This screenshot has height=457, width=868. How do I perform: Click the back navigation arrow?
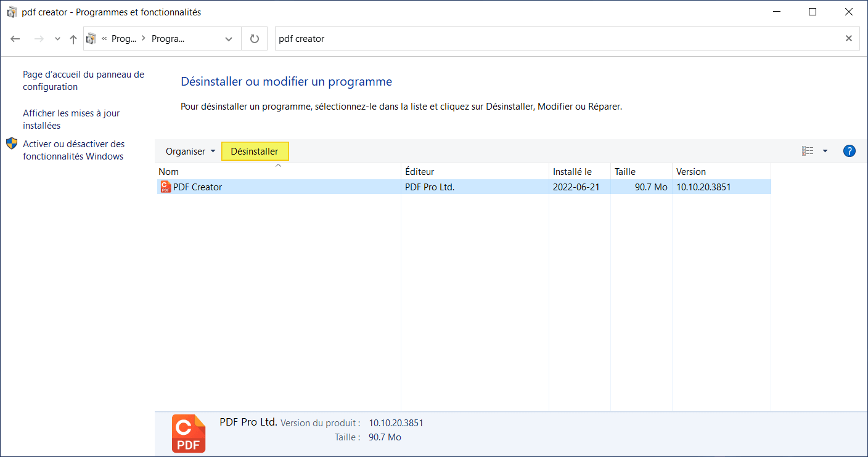coord(15,38)
